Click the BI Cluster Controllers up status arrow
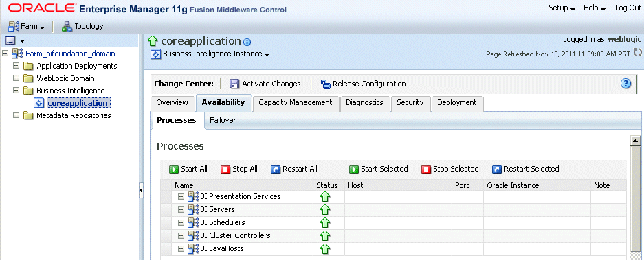The image size is (644, 260). click(x=325, y=236)
